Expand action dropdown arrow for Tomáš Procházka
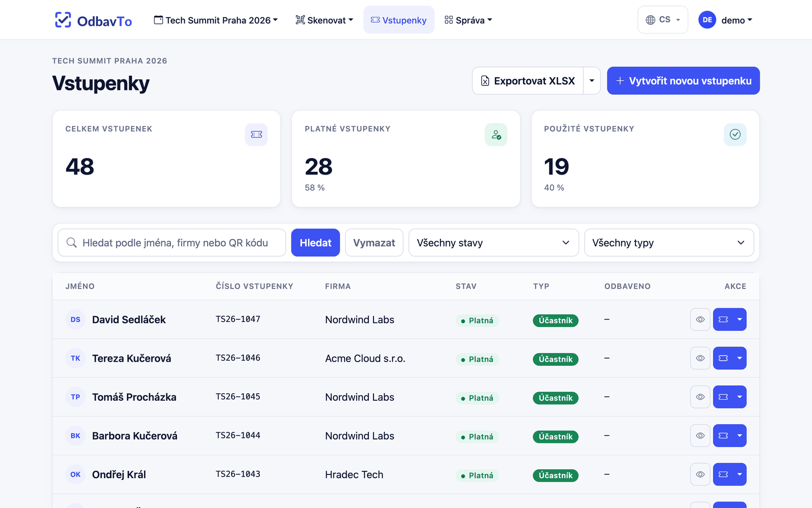Viewport: 812px width, 508px height. 740,397
